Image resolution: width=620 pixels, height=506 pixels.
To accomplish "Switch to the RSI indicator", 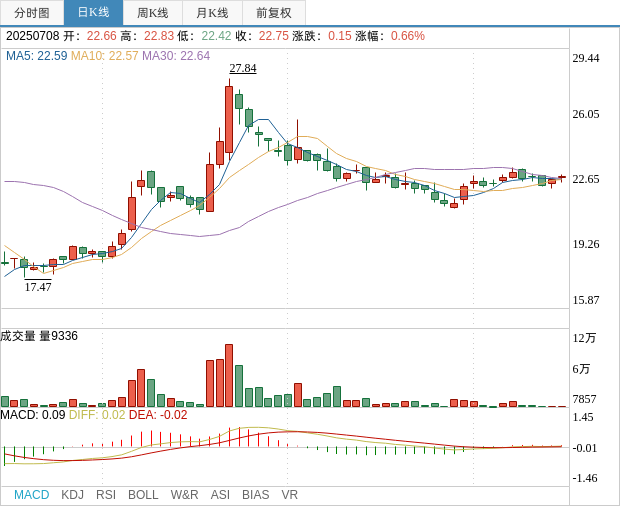I will click(106, 495).
